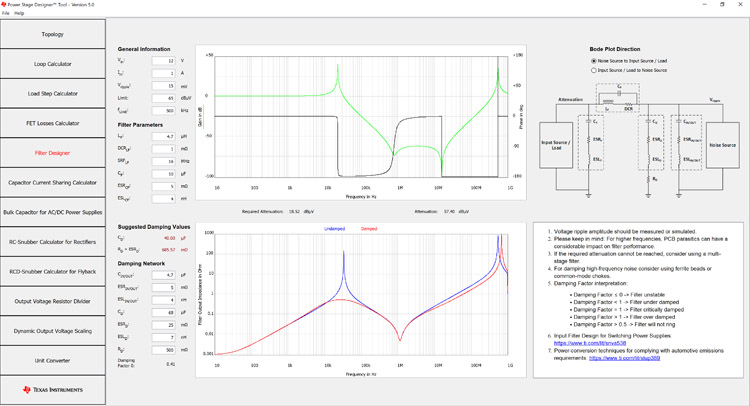Click the Rd field showing 500 mΩ
This screenshot has height=406, width=750.
tap(164, 350)
